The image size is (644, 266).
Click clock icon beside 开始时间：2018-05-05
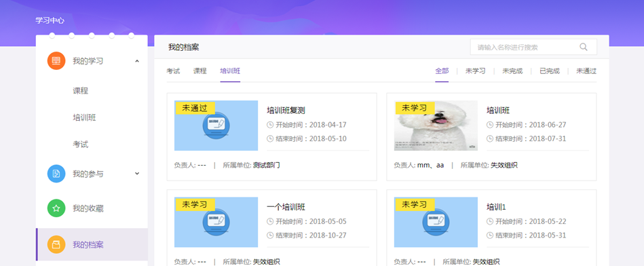click(x=270, y=222)
